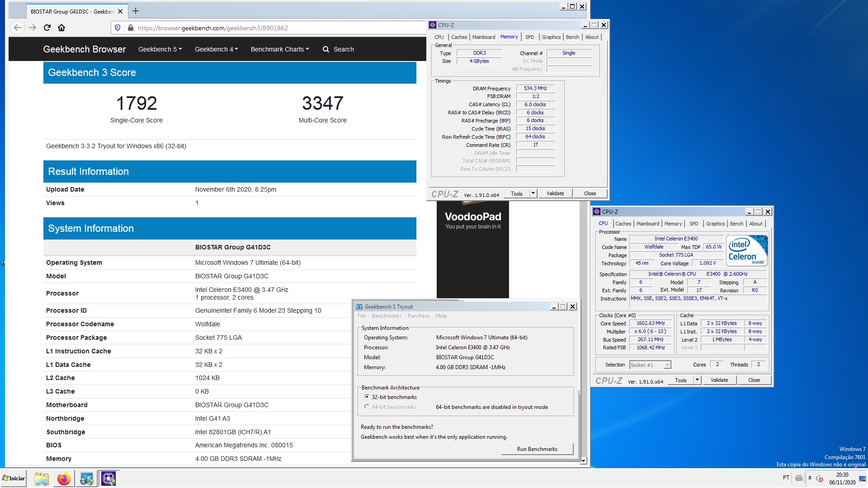Open the Iniciar start menu
This screenshot has width=868, height=488.
click(14, 479)
